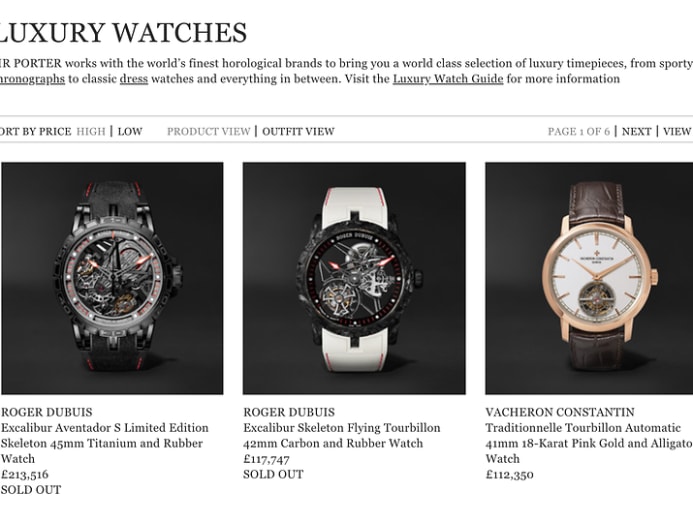Click VACHERON CONSTANTIN brand name

pos(560,412)
